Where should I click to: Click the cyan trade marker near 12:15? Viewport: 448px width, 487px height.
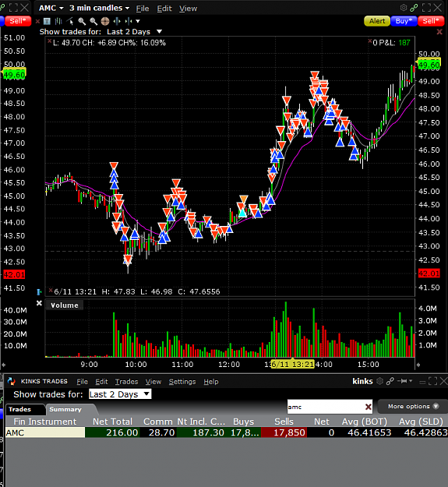(x=242, y=213)
